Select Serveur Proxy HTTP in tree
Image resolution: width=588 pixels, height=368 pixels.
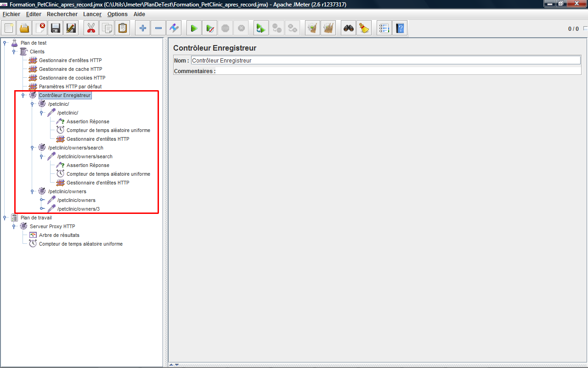click(x=52, y=226)
